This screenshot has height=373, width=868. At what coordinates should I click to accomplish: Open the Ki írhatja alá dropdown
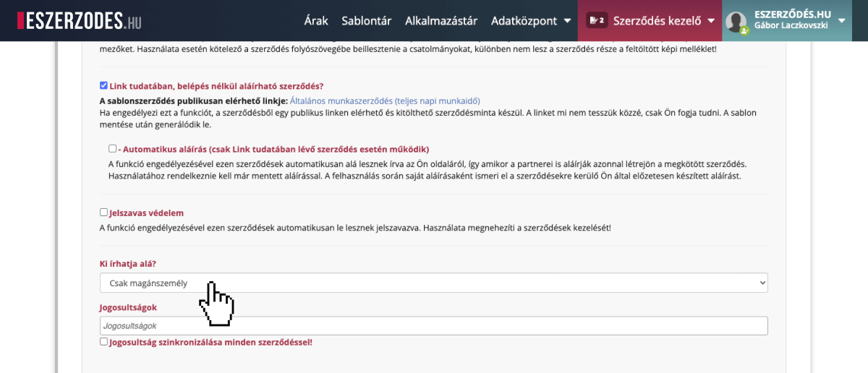click(433, 283)
